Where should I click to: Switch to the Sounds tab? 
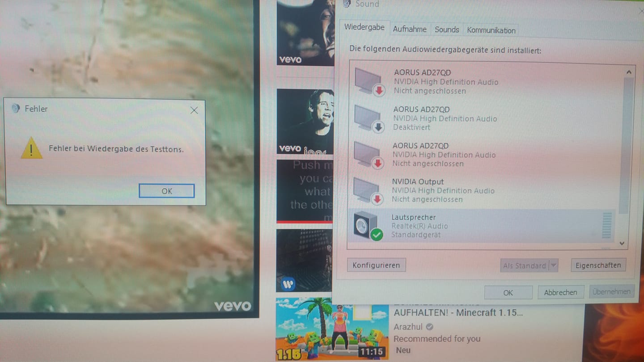pyautogui.click(x=447, y=29)
